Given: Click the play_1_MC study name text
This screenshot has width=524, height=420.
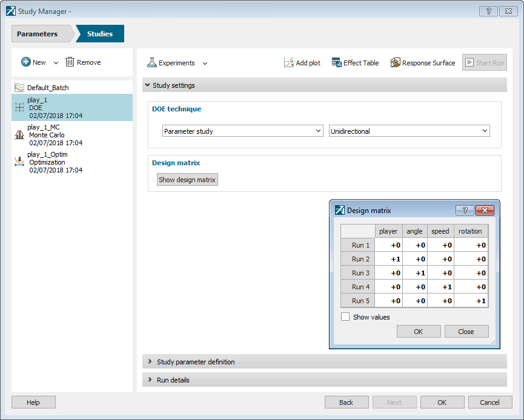Looking at the screenshot, I should pos(44,127).
